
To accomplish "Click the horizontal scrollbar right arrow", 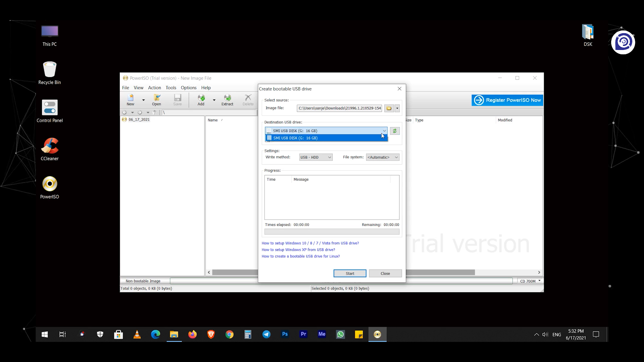I will (x=539, y=273).
